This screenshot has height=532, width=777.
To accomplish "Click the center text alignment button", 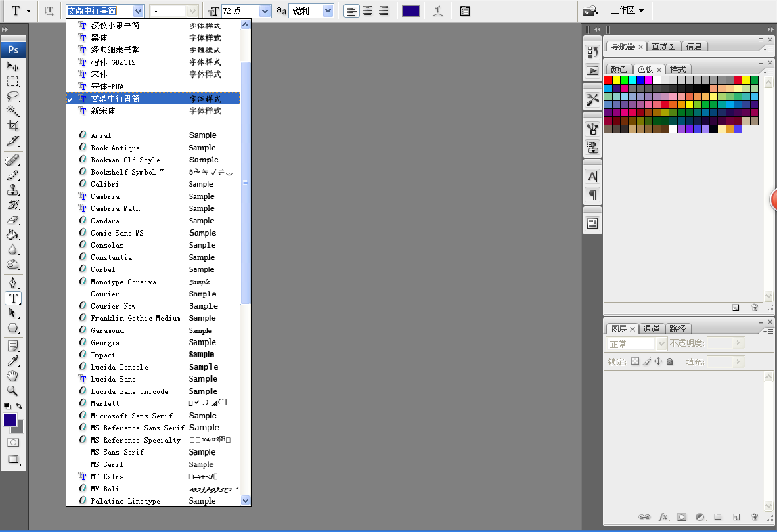I will pos(368,11).
